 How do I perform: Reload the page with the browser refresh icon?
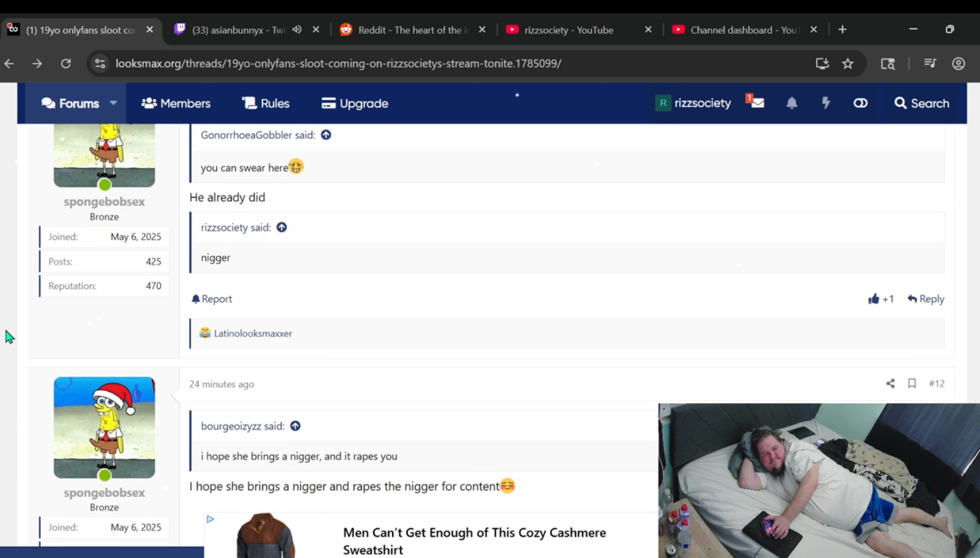click(x=66, y=64)
